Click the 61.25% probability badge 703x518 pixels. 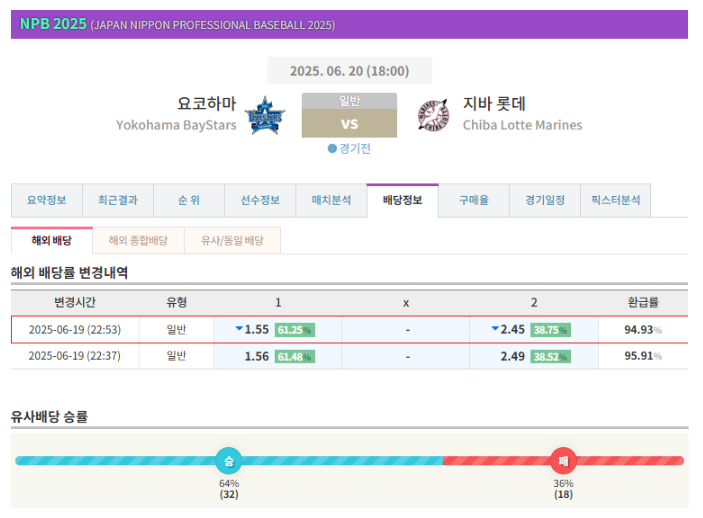pyautogui.click(x=295, y=330)
